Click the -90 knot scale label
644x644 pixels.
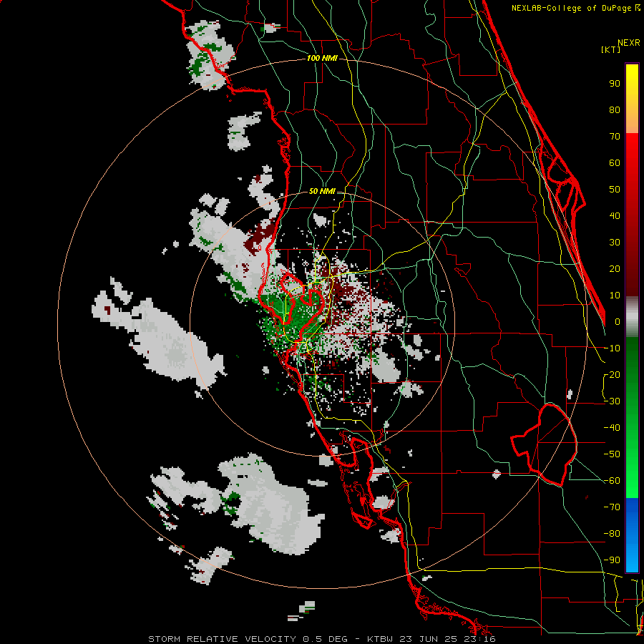[612, 560]
